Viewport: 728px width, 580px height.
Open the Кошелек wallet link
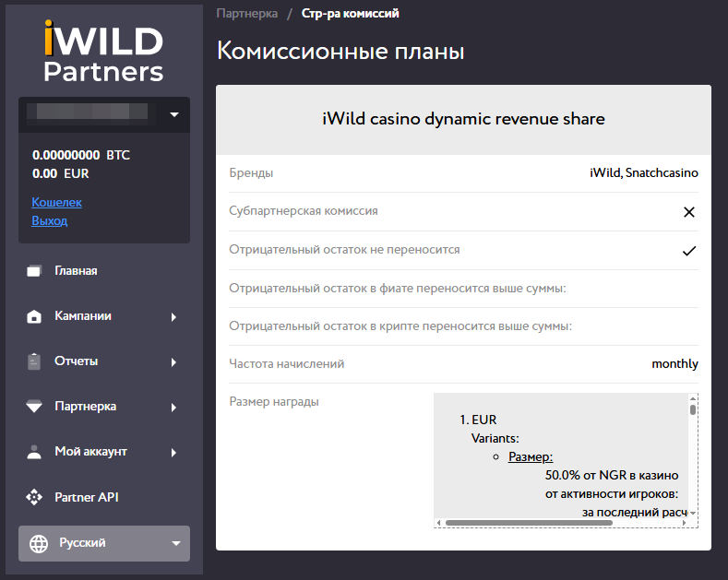[56, 202]
